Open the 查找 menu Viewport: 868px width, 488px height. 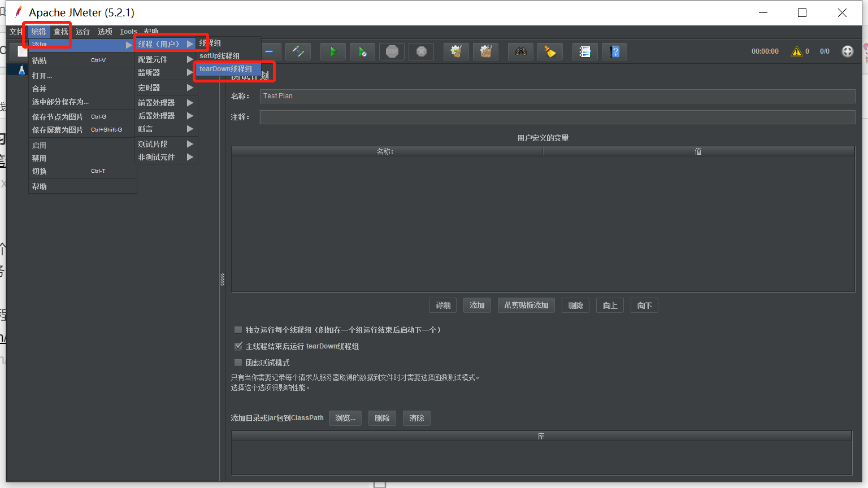[60, 32]
